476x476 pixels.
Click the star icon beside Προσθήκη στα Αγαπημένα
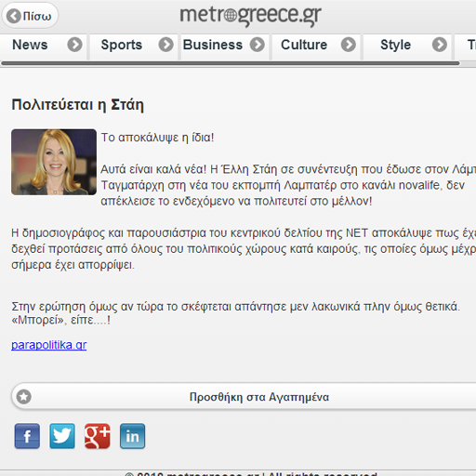click(x=24, y=397)
